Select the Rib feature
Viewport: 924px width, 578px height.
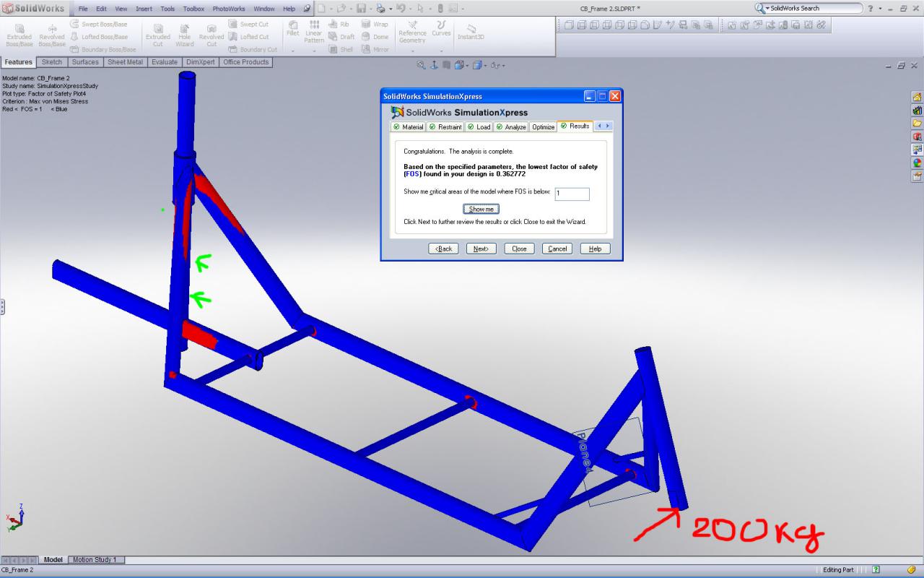tap(339, 24)
